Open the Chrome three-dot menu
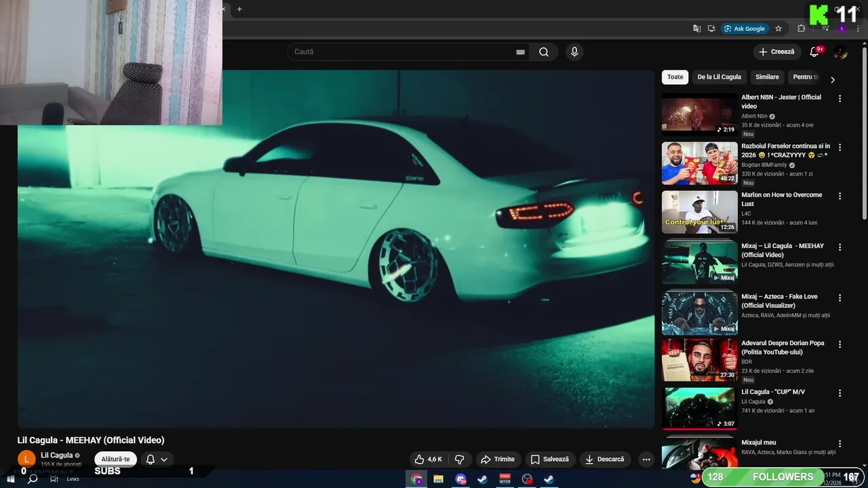Viewport: 868px width, 488px height. pos(858,28)
